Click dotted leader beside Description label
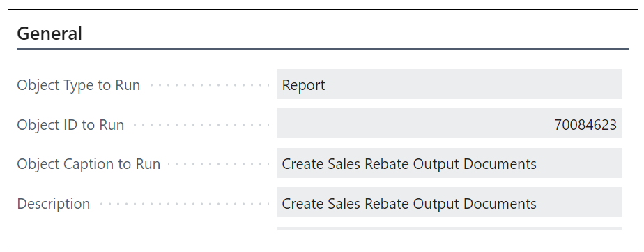 185,204
